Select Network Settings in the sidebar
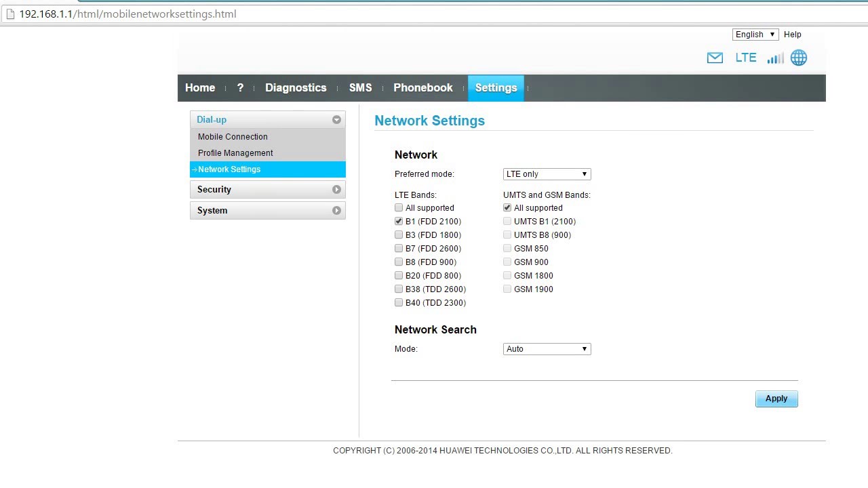Viewport: 868px width, 488px height. point(267,169)
